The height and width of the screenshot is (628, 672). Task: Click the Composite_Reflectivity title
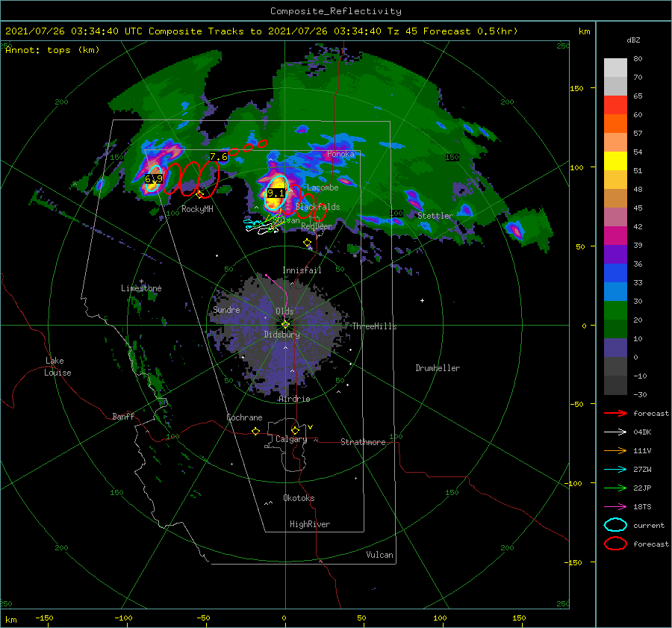pos(336,11)
